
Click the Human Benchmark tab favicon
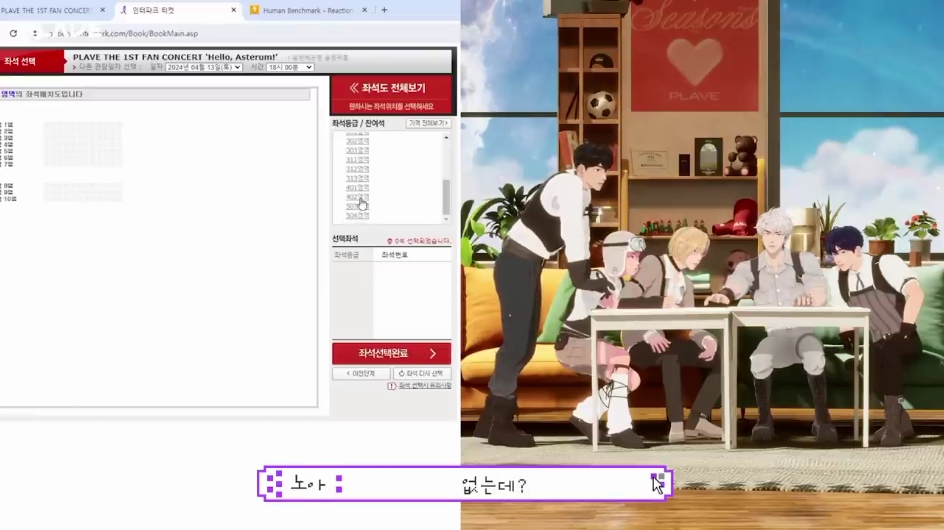255,10
